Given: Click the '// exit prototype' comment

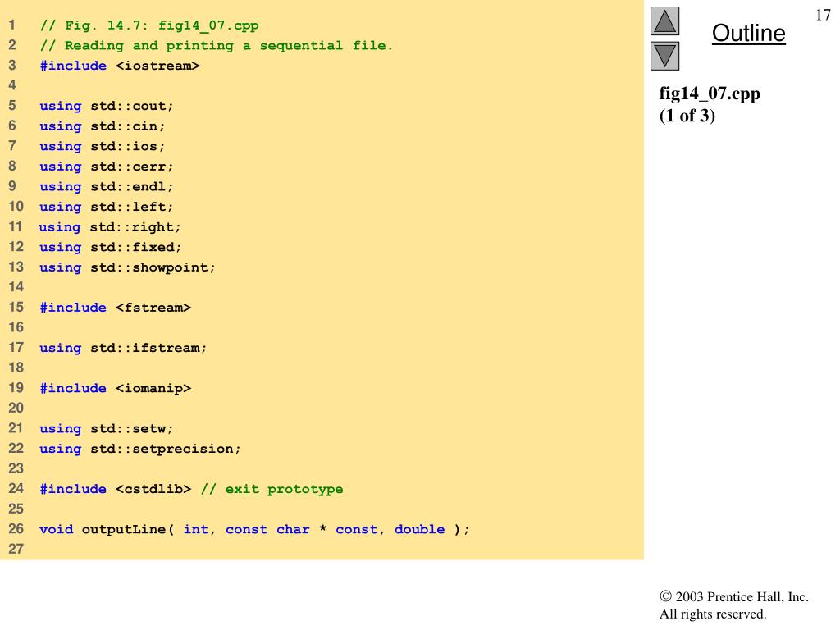Looking at the screenshot, I should [x=272, y=489].
